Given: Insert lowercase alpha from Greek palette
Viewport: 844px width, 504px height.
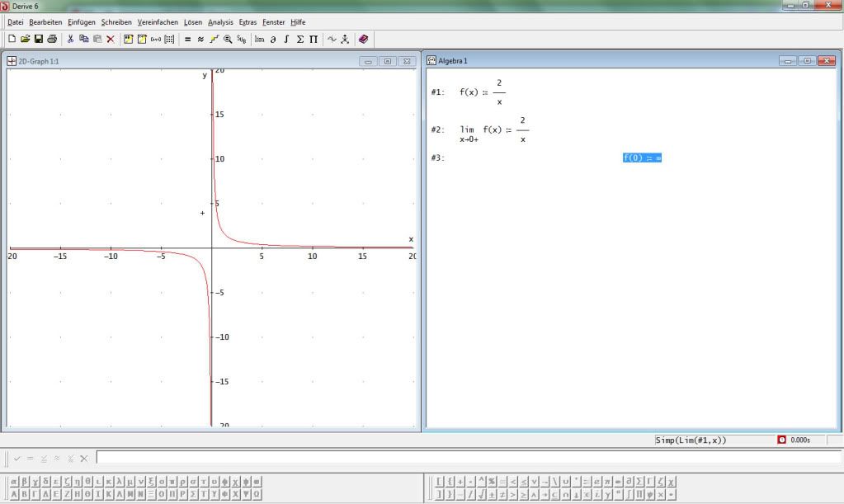Looking at the screenshot, I should (15, 482).
